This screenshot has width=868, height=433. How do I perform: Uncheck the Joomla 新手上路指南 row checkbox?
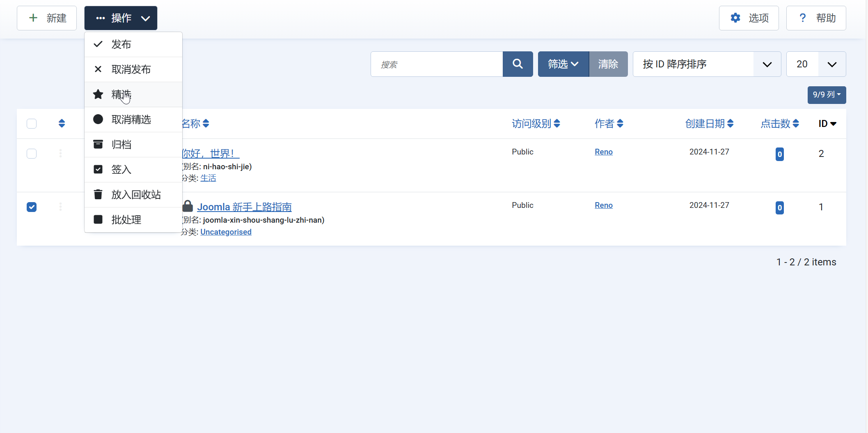[x=32, y=207]
